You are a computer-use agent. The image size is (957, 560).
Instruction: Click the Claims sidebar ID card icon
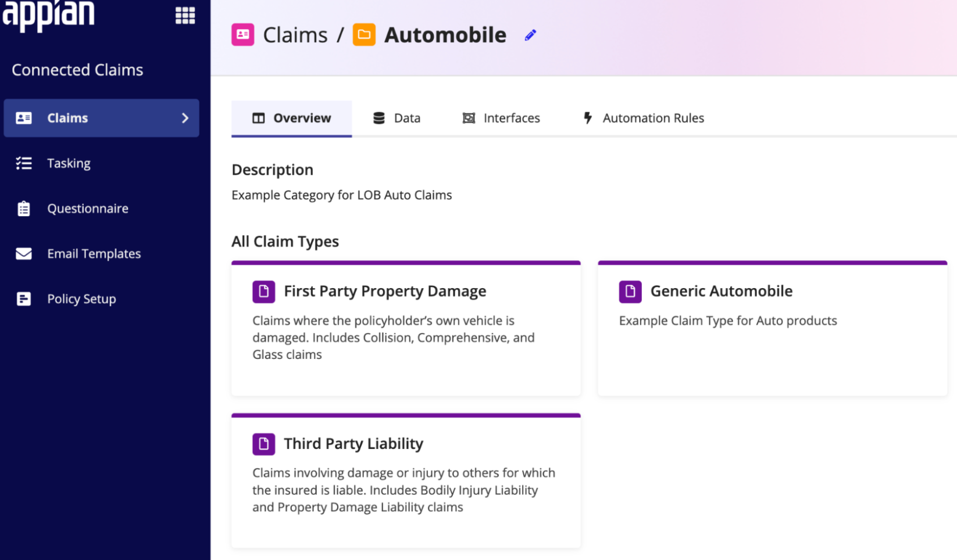coord(24,118)
